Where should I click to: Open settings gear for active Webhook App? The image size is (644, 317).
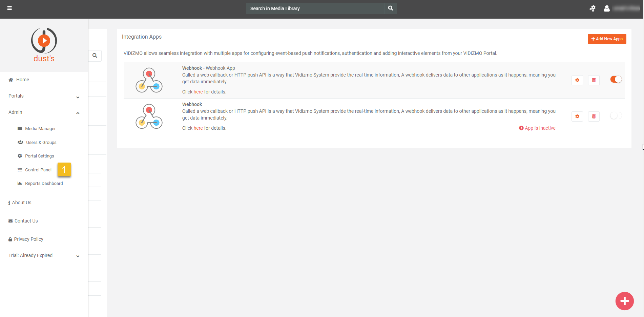pos(577,80)
